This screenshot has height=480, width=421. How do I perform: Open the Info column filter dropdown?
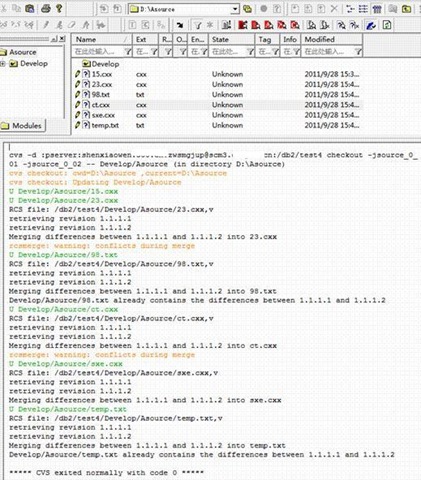296,51
